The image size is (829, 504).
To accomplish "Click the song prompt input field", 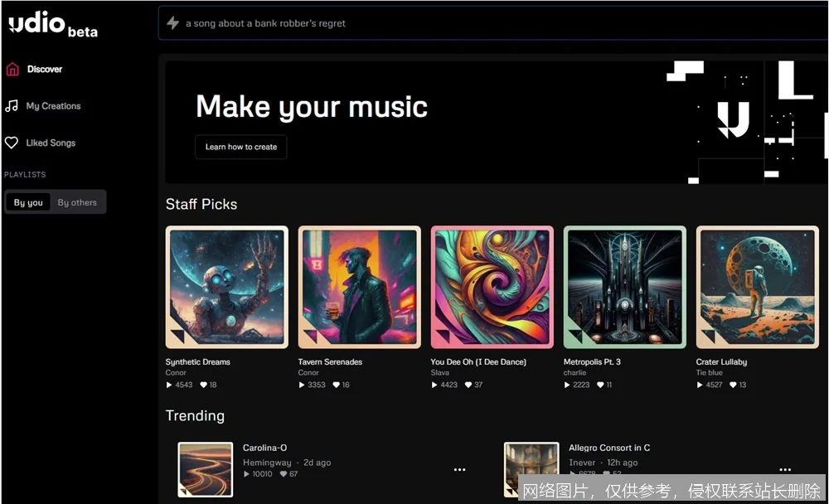I will [x=497, y=23].
